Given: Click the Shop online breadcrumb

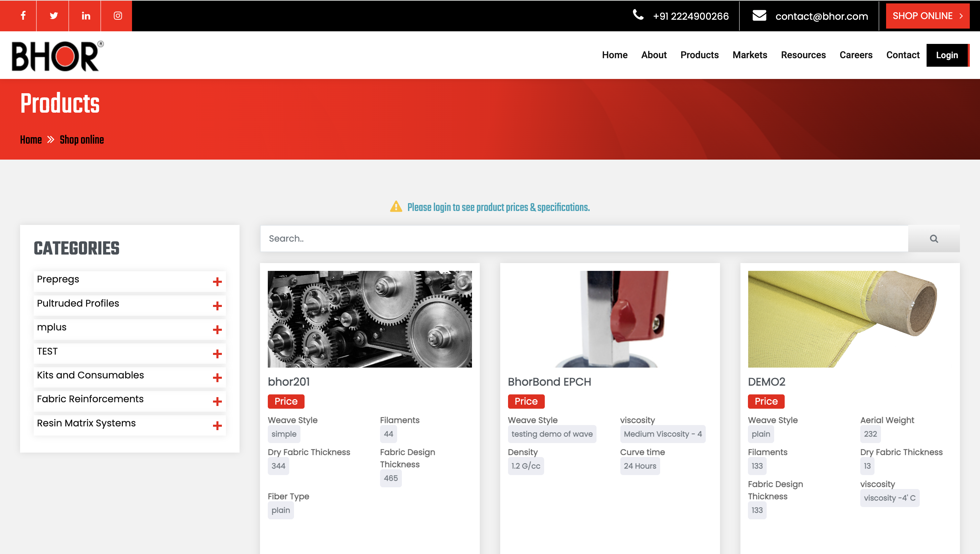Looking at the screenshot, I should tap(82, 140).
